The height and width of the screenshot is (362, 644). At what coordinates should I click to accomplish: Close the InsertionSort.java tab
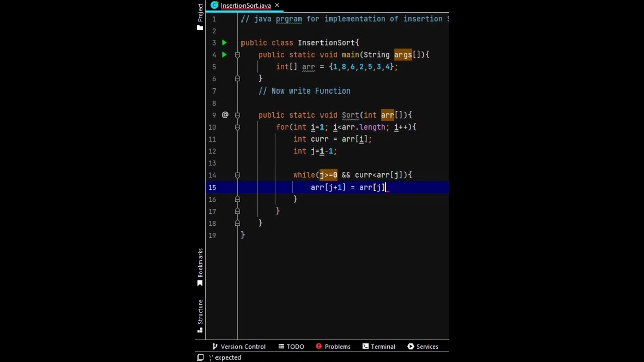(277, 6)
